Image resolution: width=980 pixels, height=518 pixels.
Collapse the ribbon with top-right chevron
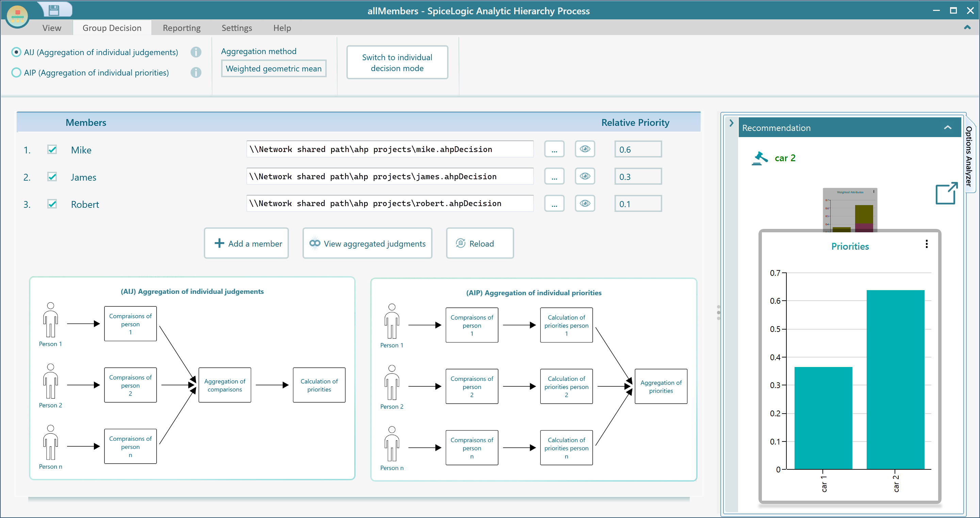(x=967, y=28)
